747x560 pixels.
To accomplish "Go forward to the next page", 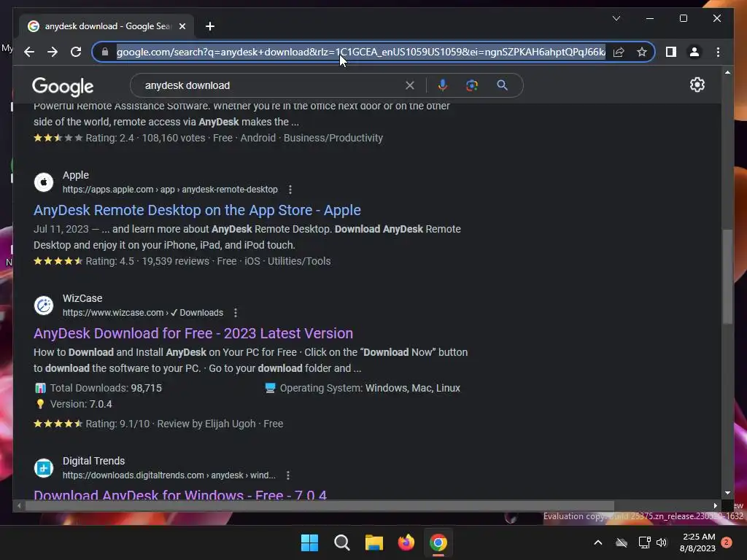I will point(53,52).
